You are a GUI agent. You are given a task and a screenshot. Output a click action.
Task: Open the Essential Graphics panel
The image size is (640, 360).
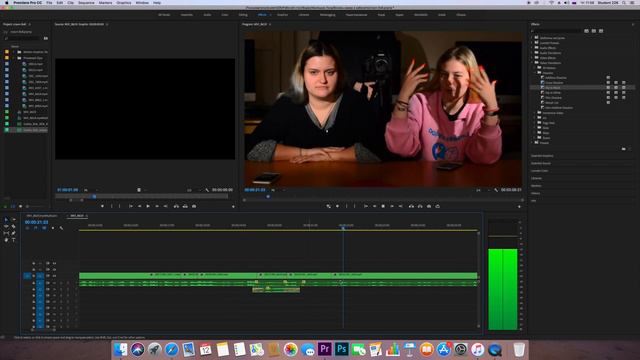(x=542, y=156)
